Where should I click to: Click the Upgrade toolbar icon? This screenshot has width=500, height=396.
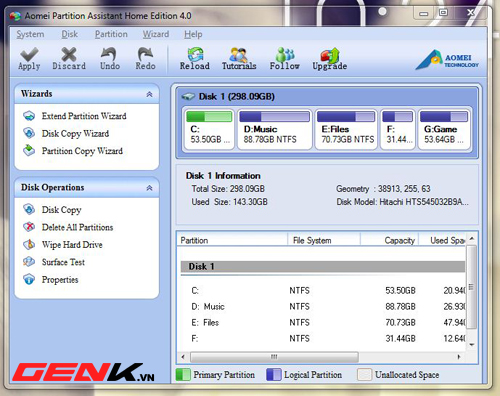[x=330, y=55]
